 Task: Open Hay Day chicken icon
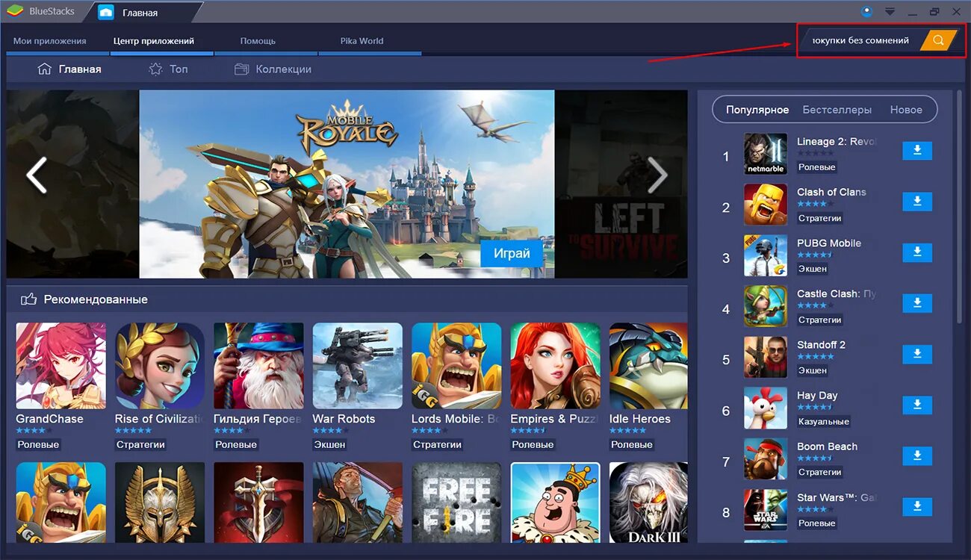(766, 408)
